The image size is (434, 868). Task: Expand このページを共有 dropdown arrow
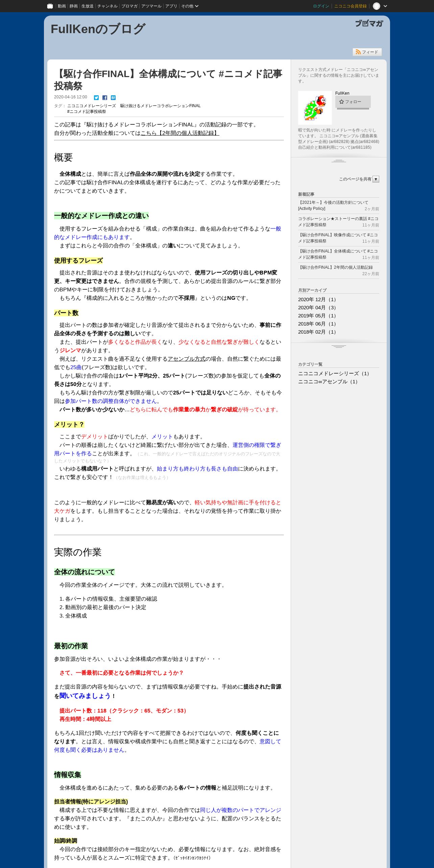376,179
